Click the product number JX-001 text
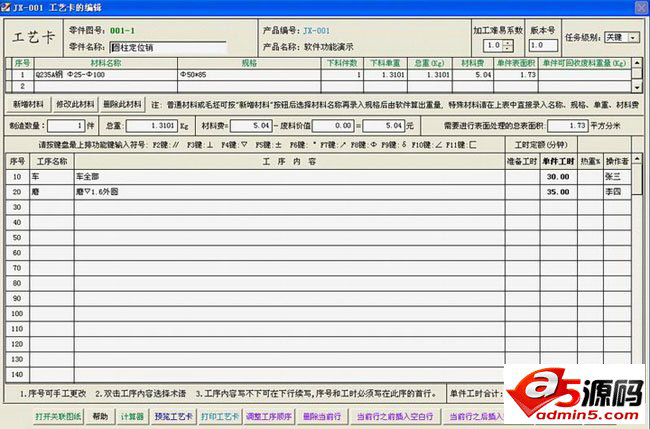Screen dimensions: 650x429 (x=316, y=31)
